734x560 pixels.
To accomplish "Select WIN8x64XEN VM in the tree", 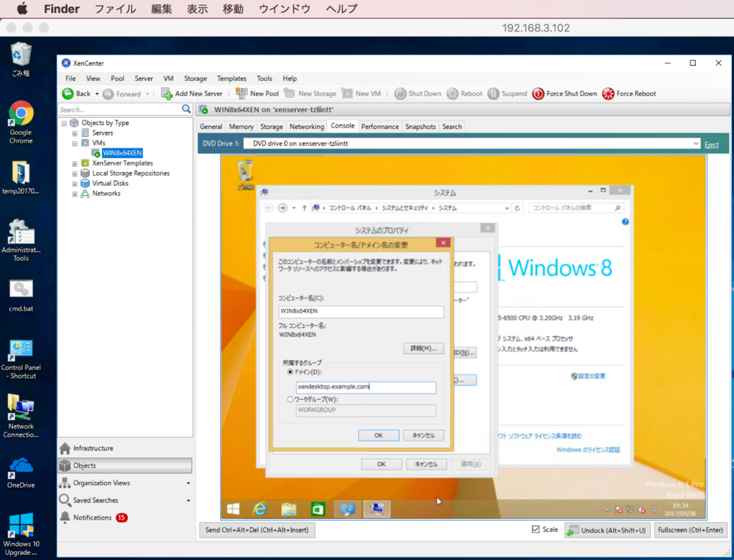I will [122, 153].
